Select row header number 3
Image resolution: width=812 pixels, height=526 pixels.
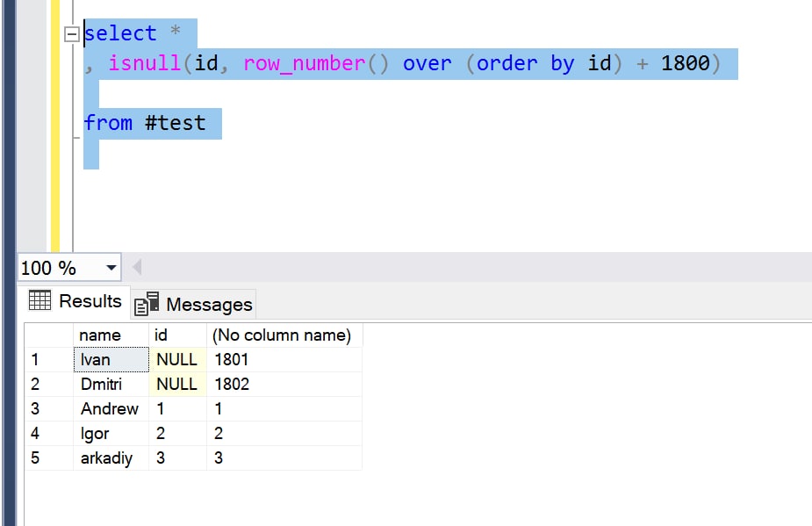click(x=48, y=409)
